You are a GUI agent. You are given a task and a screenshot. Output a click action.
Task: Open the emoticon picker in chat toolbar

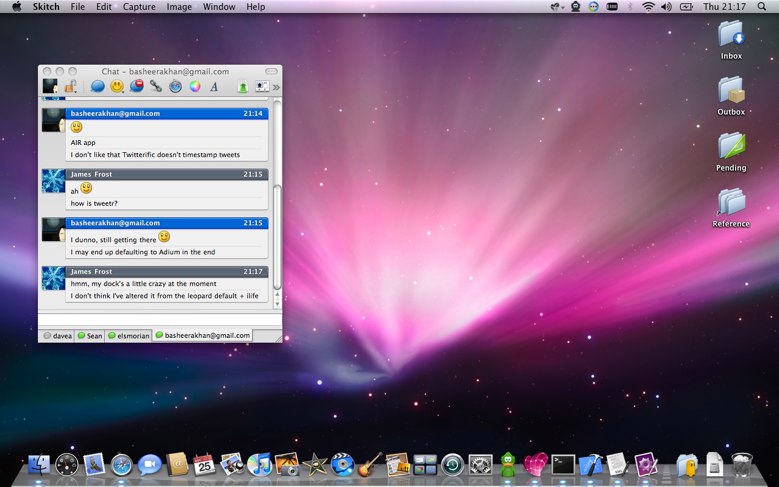(x=117, y=87)
